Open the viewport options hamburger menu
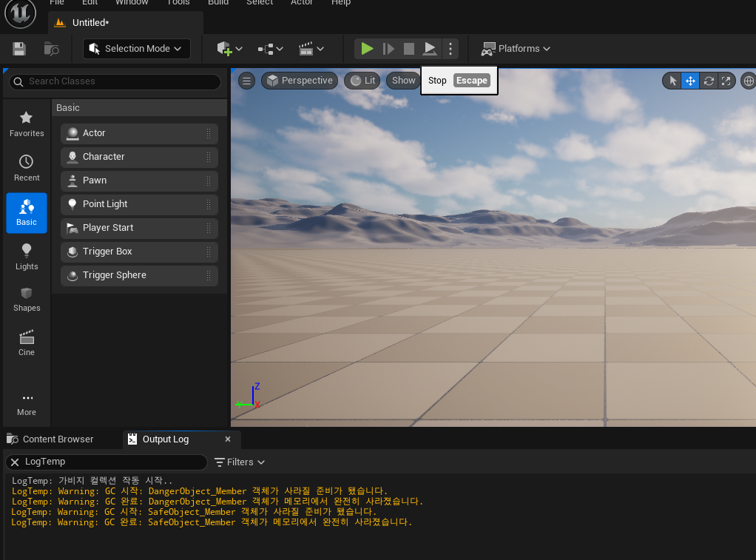The height and width of the screenshot is (560, 756). click(x=246, y=81)
